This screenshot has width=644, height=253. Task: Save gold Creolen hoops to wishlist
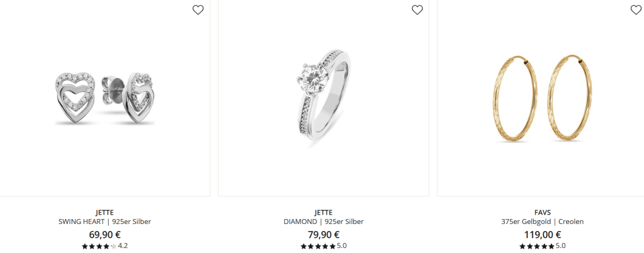636,10
